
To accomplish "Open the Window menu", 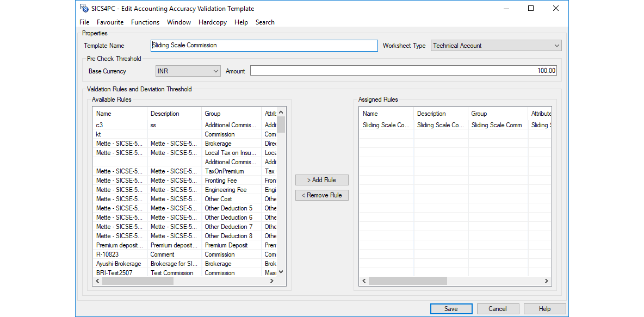I will pos(179,22).
